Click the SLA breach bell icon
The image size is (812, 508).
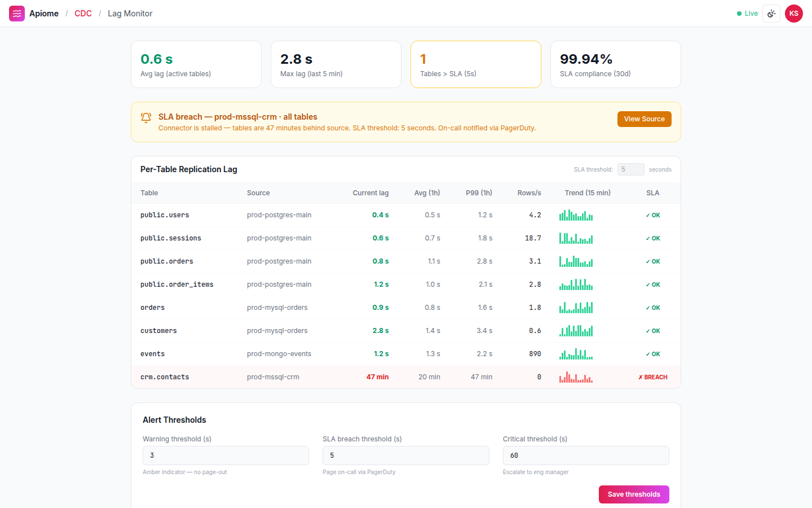click(146, 117)
